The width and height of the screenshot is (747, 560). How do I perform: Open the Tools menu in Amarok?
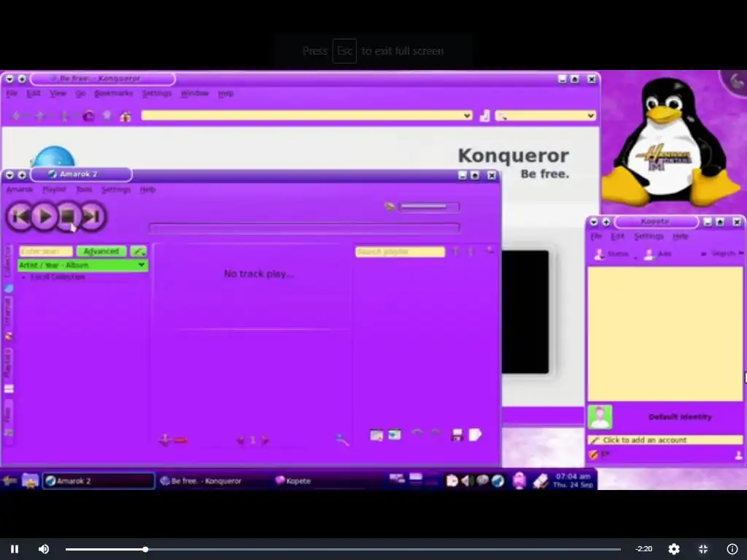pos(84,190)
